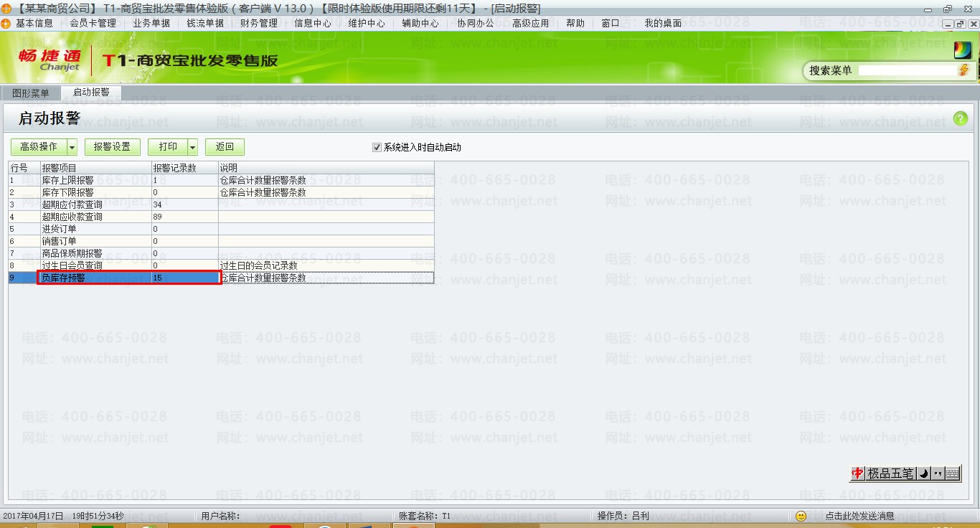Image resolution: width=980 pixels, height=528 pixels.
Task: Toggle the half-moon half-width icon
Action: pos(924,473)
